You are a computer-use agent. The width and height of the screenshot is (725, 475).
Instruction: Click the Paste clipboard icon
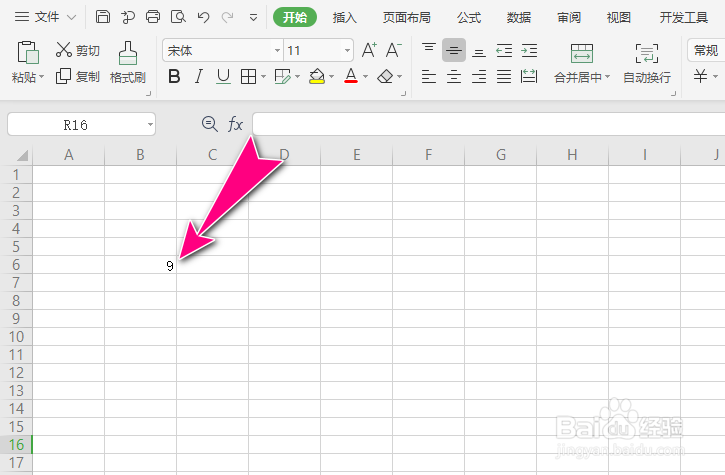[28, 52]
